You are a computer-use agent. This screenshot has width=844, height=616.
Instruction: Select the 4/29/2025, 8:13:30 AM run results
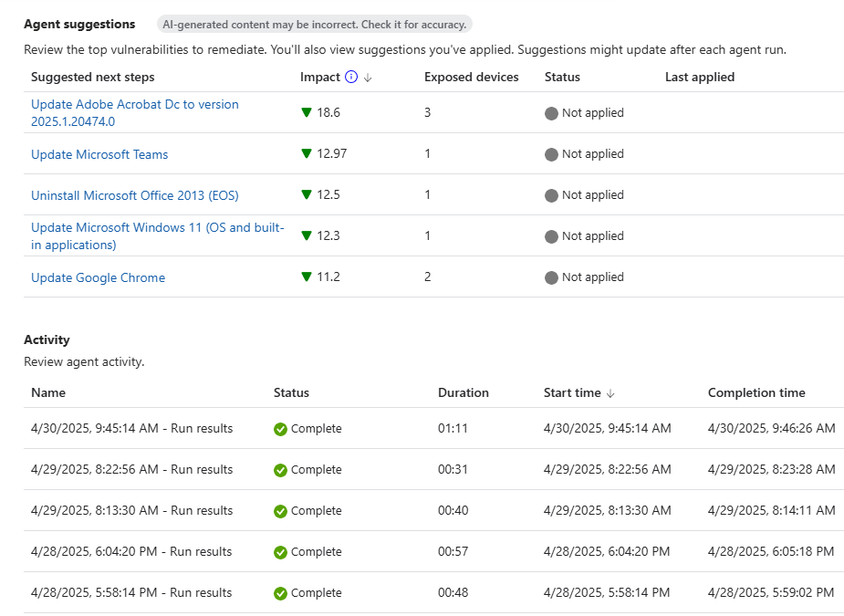coord(132,510)
